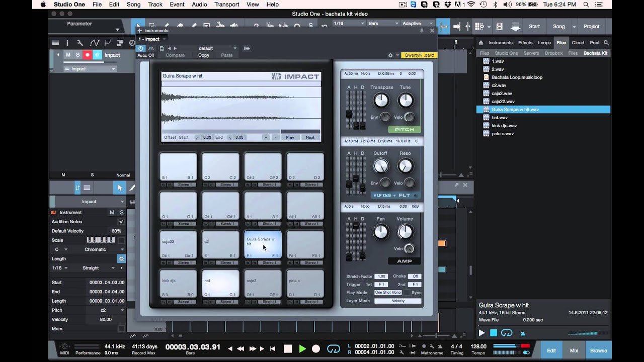
Task: Adjust the Volume knob in AMP section
Action: coord(405,231)
